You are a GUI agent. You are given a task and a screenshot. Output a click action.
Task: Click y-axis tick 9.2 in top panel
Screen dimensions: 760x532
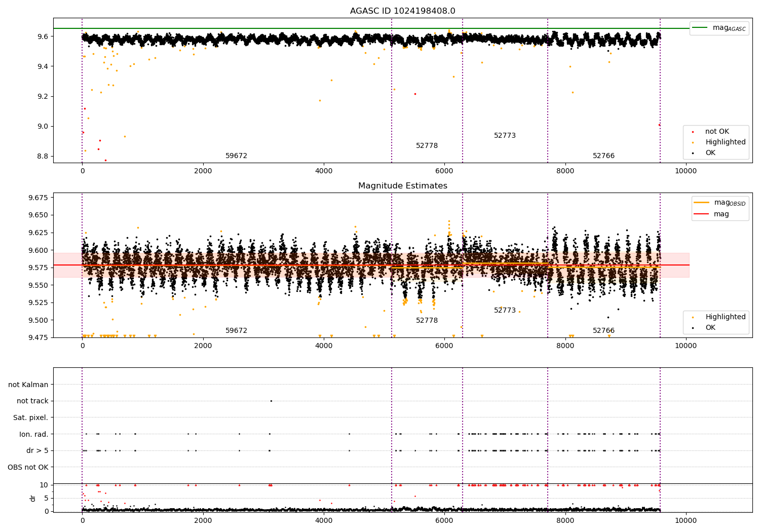coord(43,96)
